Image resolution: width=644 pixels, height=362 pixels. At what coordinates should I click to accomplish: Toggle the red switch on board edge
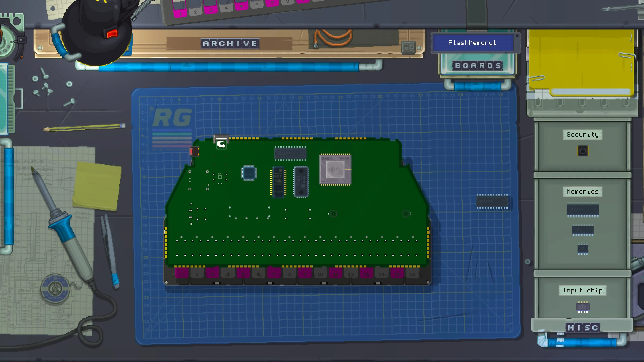(x=194, y=151)
